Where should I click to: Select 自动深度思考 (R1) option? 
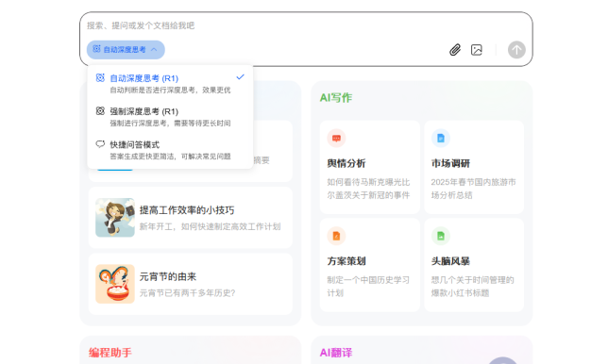point(170,84)
